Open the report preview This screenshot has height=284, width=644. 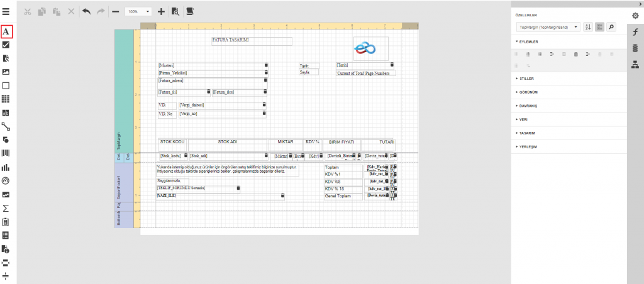175,11
